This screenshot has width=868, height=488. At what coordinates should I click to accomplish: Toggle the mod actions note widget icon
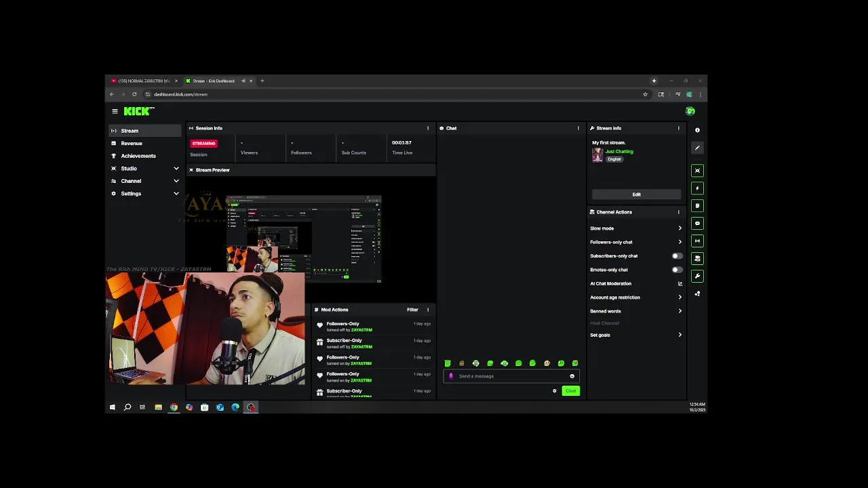click(697, 206)
